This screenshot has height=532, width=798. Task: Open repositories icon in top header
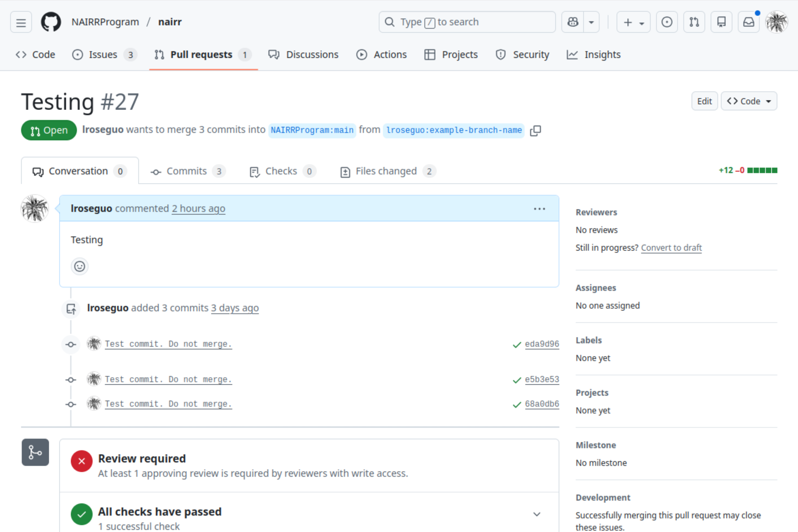pos(721,22)
